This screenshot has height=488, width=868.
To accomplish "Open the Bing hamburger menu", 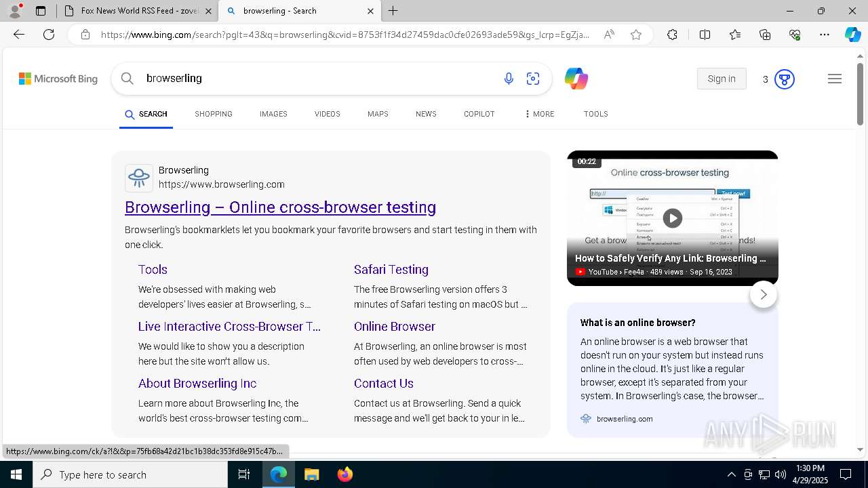I will [835, 79].
